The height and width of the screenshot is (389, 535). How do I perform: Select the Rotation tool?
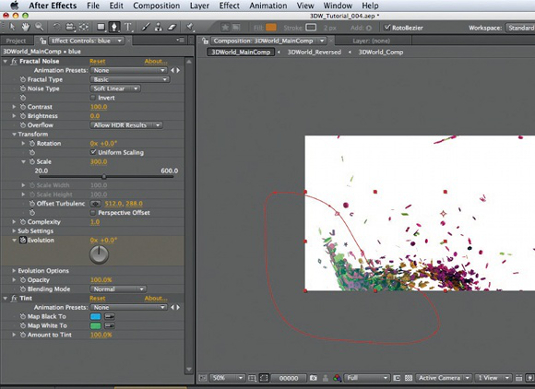tap(57, 27)
